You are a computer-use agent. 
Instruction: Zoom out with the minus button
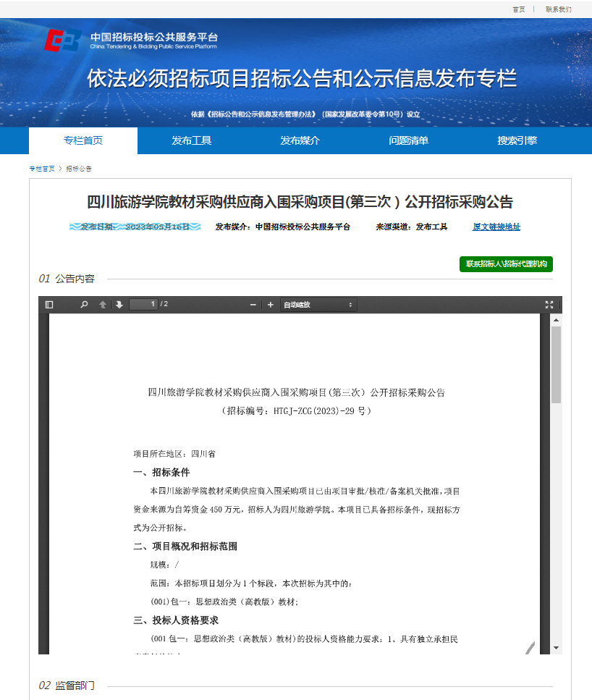point(253,305)
